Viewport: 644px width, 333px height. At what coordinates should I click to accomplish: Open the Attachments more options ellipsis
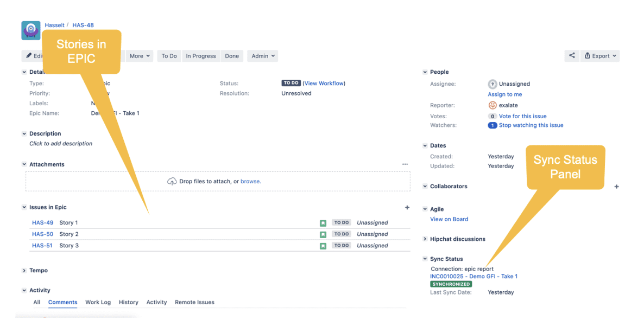click(x=405, y=164)
